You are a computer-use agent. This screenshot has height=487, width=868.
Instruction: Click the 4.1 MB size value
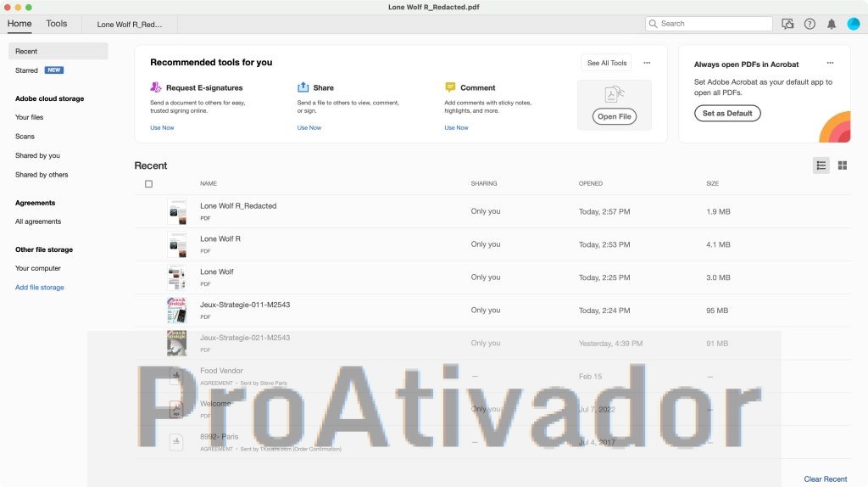click(718, 244)
